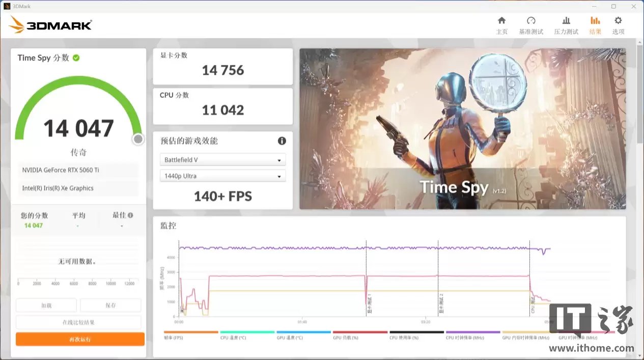The width and height of the screenshot is (644, 360).
Task: Click the info icon beside 预估的游戏效能
Action: pos(282,141)
